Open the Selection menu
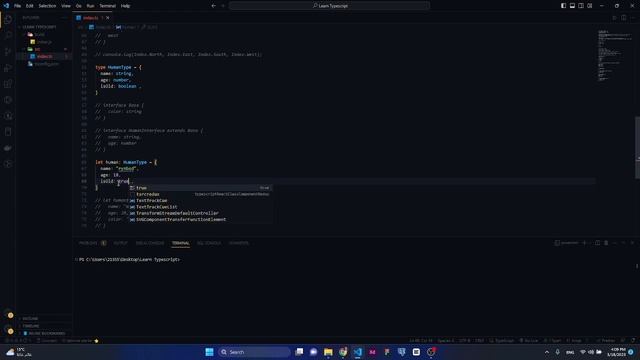 pyautogui.click(x=47, y=6)
